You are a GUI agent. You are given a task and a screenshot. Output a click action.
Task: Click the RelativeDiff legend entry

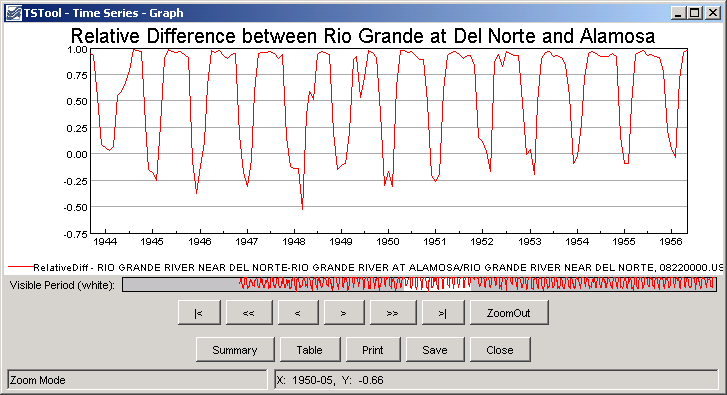tap(365, 268)
